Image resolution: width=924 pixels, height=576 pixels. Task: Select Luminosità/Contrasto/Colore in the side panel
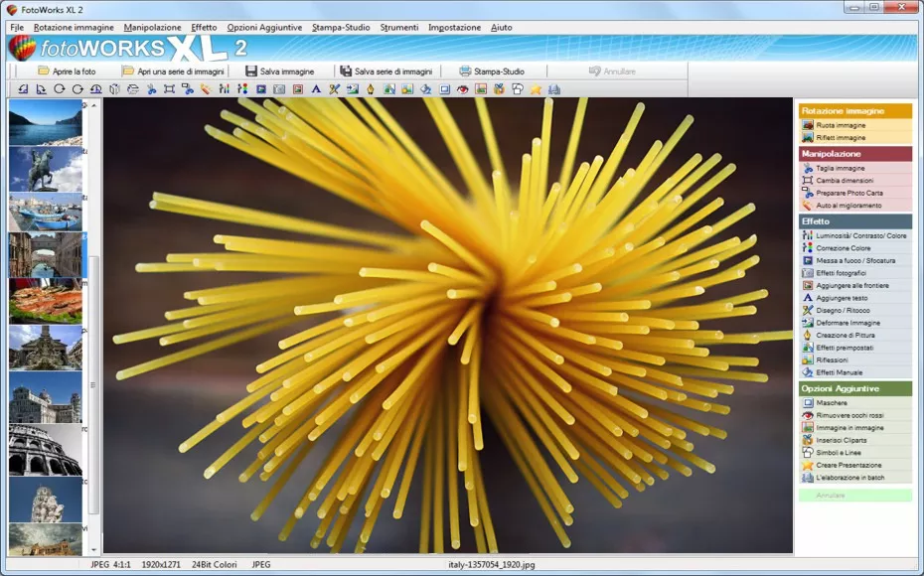855,235
